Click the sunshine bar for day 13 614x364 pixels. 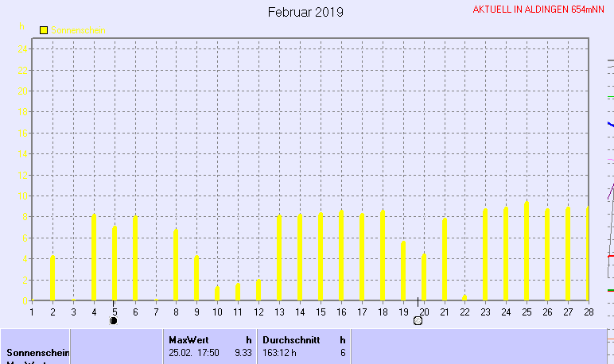tap(279, 258)
